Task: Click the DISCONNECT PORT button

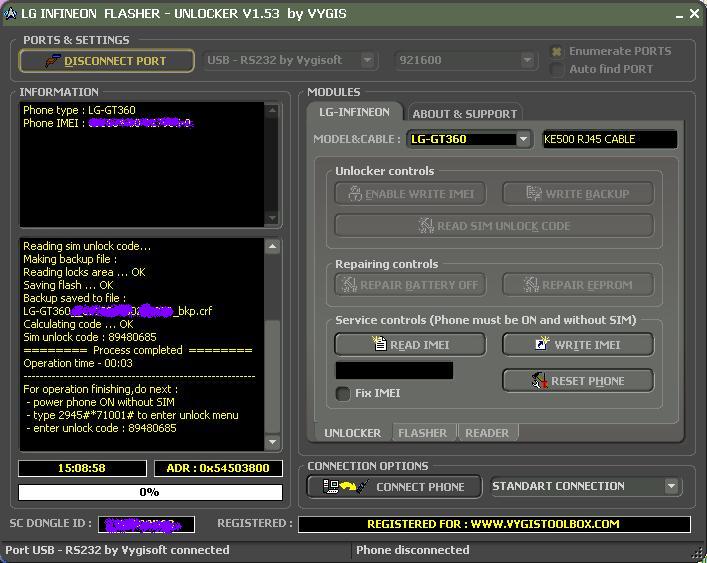Action: point(106,61)
